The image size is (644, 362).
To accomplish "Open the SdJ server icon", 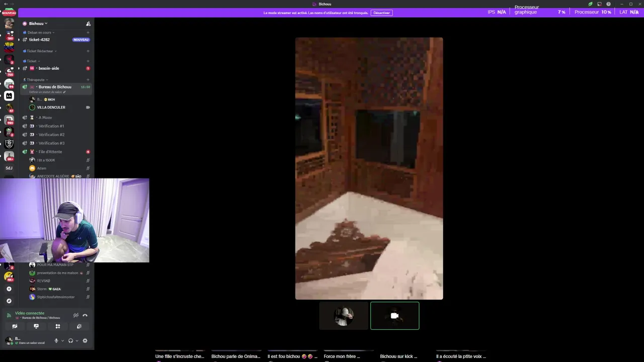I will [9, 168].
